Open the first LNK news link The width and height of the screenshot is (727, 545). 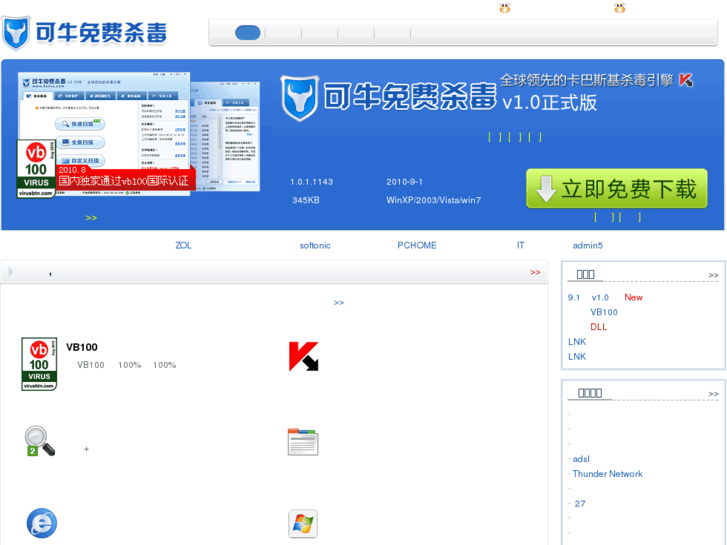[577, 342]
